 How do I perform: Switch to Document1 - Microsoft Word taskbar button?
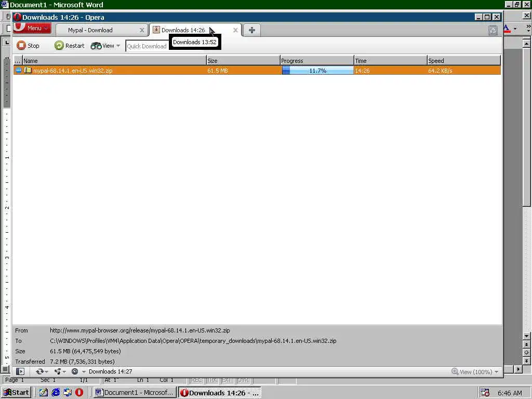coord(135,393)
